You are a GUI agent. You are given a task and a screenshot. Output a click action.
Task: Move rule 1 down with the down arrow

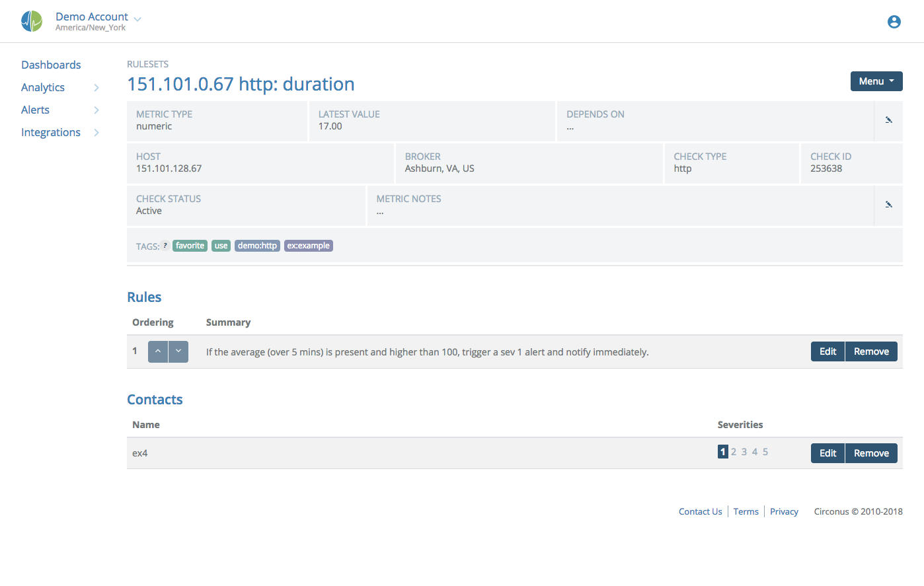pos(178,351)
